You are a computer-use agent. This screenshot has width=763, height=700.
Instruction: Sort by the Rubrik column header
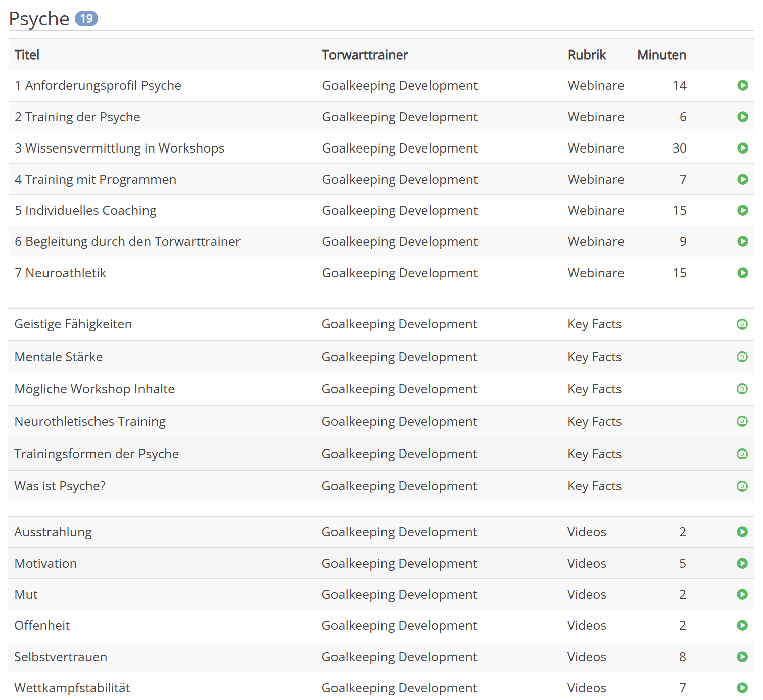click(587, 55)
